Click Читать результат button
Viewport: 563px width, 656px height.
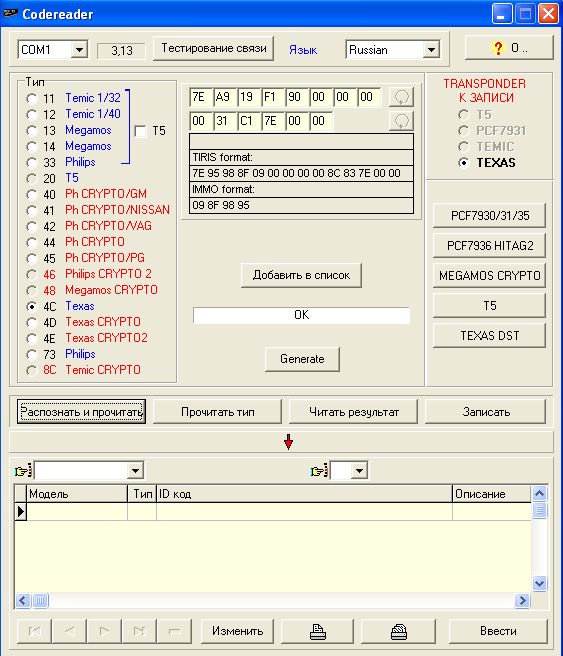coord(353,412)
